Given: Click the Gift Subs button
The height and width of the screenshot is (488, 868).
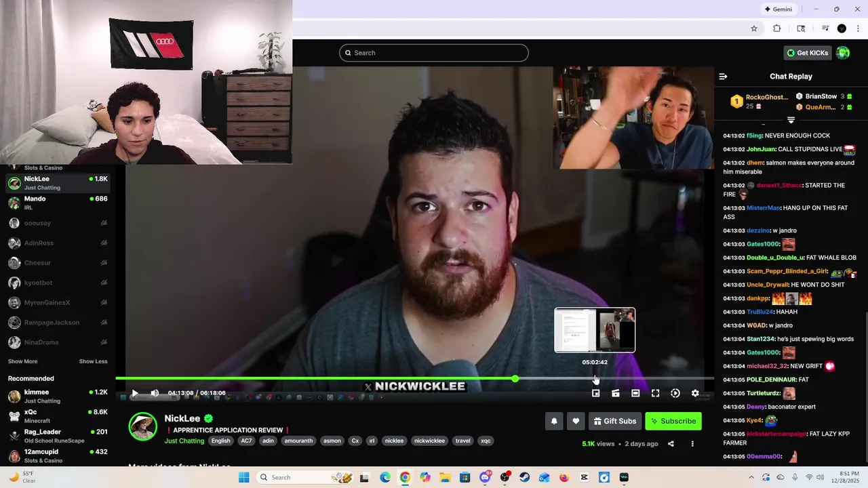Looking at the screenshot, I should coord(615,421).
